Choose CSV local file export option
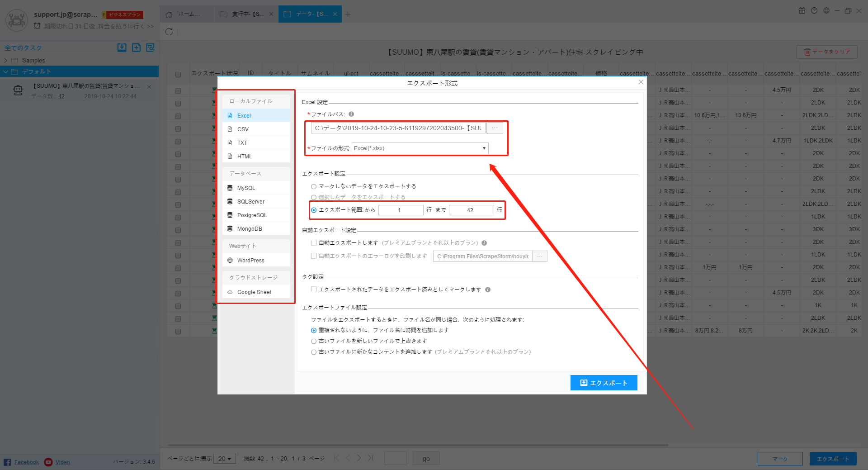 coord(256,129)
